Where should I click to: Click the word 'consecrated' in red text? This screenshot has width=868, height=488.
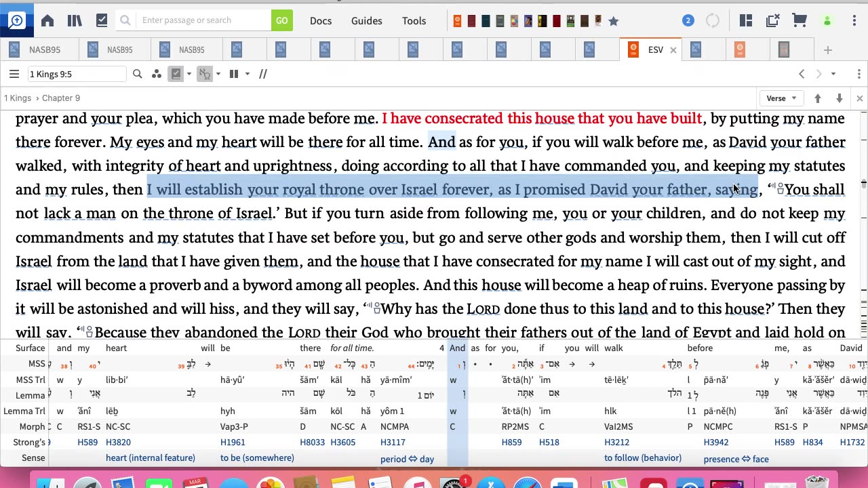464,119
